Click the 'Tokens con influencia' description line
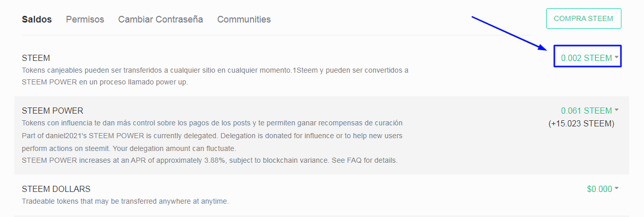The height and width of the screenshot is (217, 644). 212,123
